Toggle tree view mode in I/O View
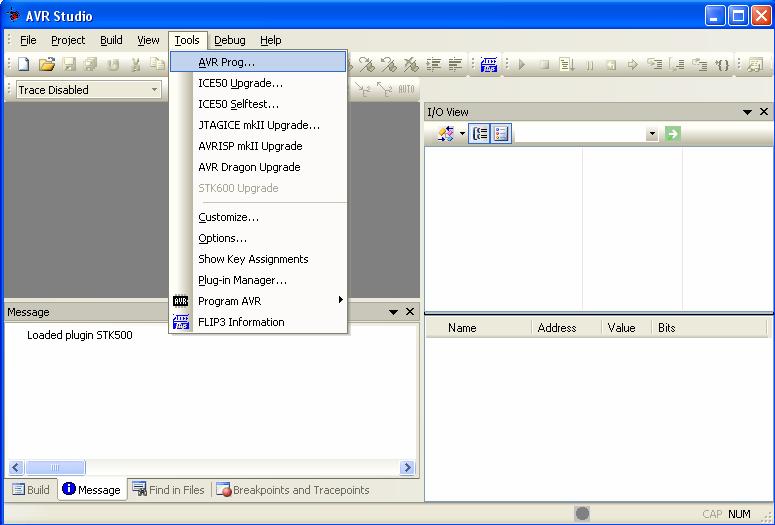This screenshot has width=775, height=525. coord(481,133)
